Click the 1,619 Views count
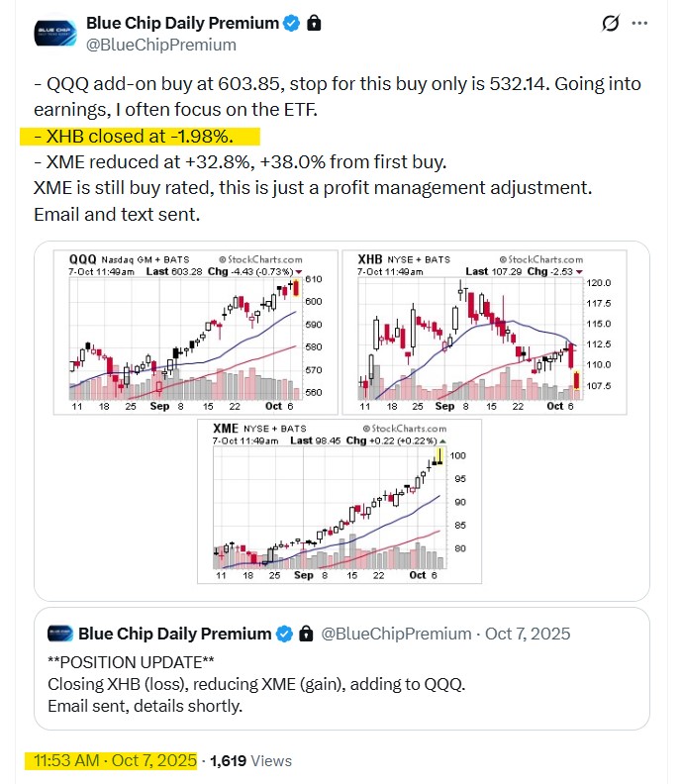Image resolution: width=681 pixels, height=784 pixels. 251,760
